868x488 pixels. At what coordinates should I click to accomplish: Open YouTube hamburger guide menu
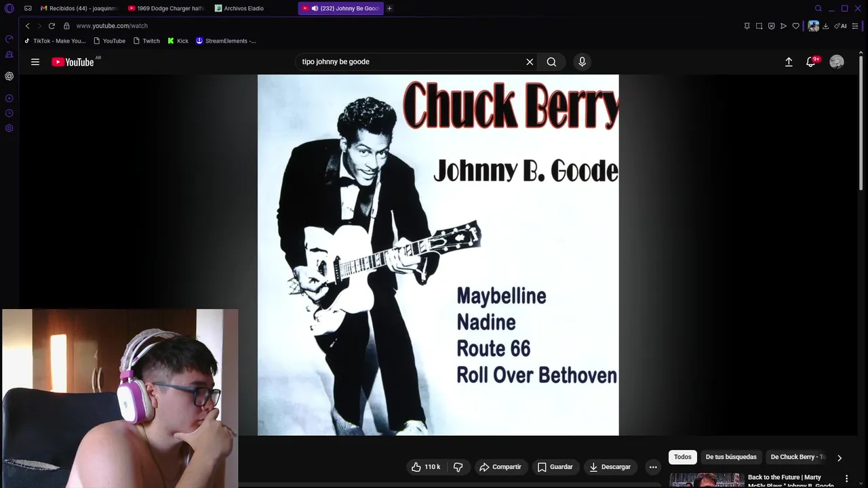(35, 62)
